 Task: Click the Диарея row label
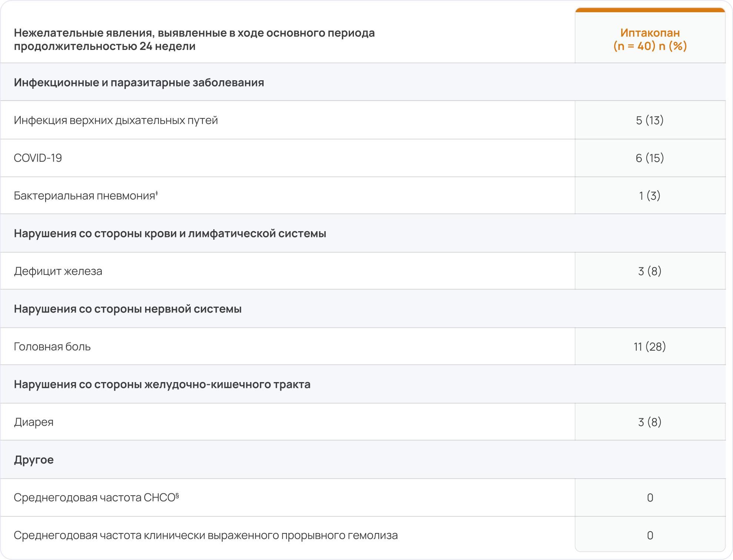tap(34, 422)
